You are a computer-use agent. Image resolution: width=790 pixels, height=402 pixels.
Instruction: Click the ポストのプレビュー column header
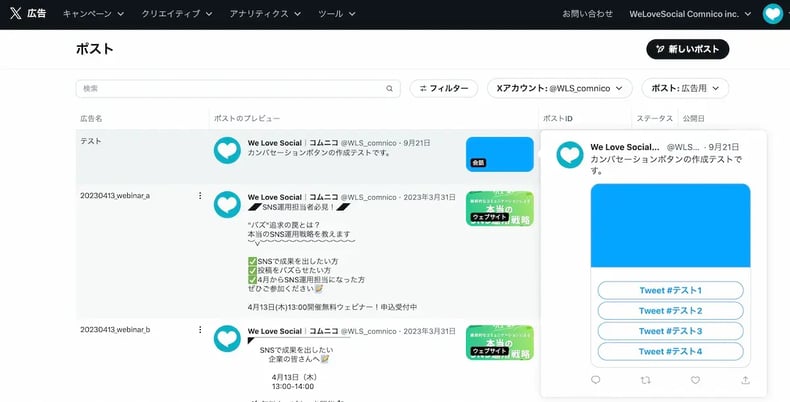coord(247,118)
